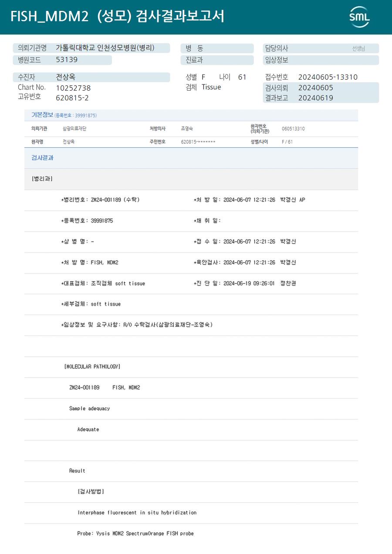Click the 진료과 field
The height and width of the screenshot is (554, 392).
(x=217, y=60)
